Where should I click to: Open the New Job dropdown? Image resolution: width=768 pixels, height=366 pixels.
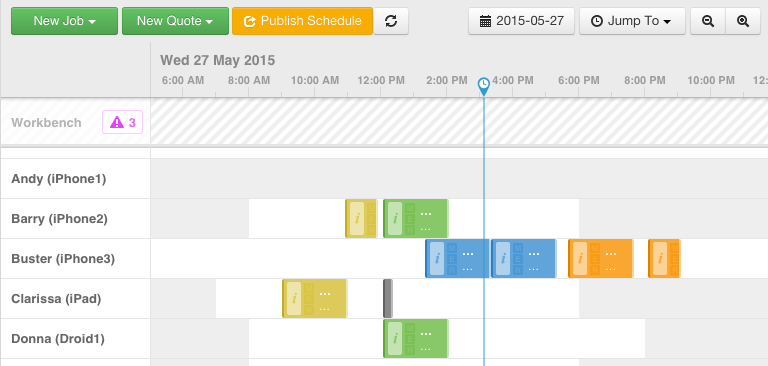pos(64,21)
